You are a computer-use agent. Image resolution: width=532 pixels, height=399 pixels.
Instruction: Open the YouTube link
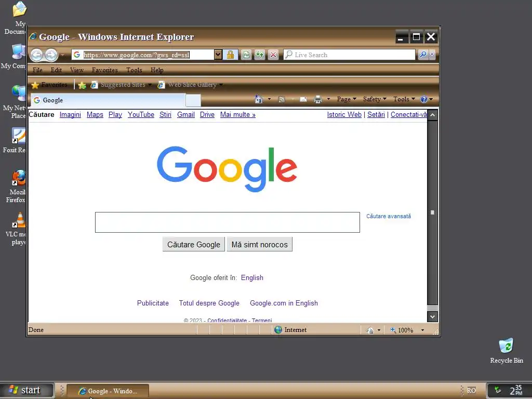click(x=141, y=115)
